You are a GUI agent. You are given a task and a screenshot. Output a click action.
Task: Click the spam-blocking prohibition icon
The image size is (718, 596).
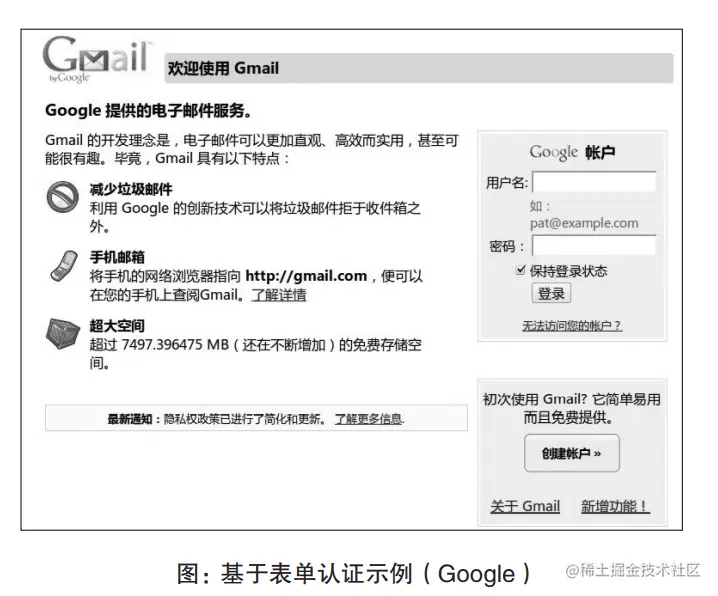[x=63, y=197]
